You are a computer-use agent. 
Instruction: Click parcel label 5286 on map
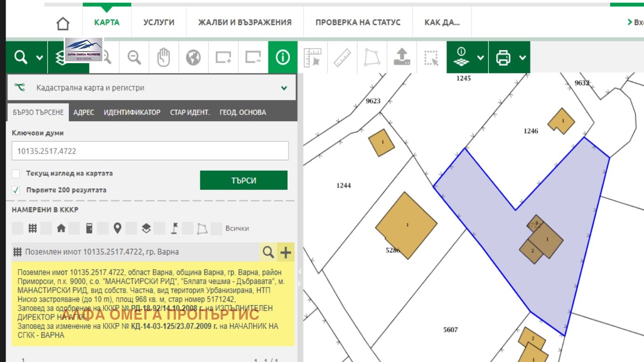[393, 250]
